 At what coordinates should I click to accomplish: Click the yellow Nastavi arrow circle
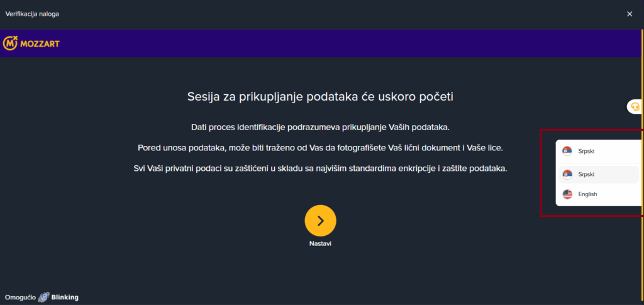click(x=320, y=221)
